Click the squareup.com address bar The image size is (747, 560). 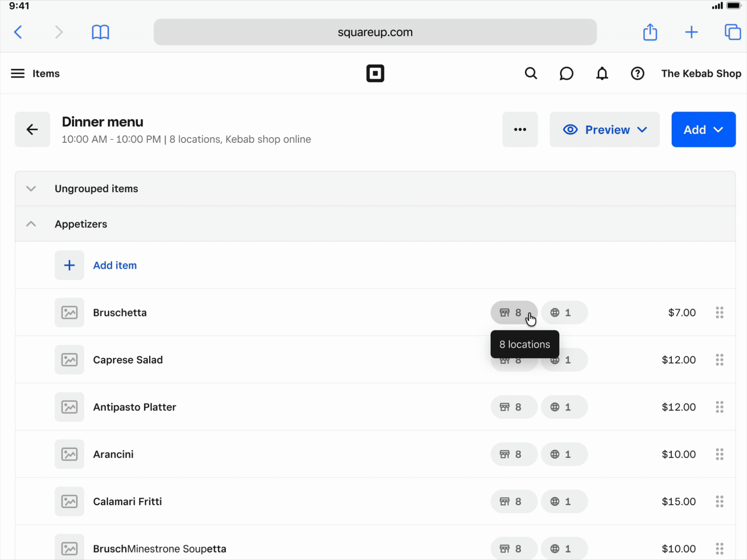(375, 32)
